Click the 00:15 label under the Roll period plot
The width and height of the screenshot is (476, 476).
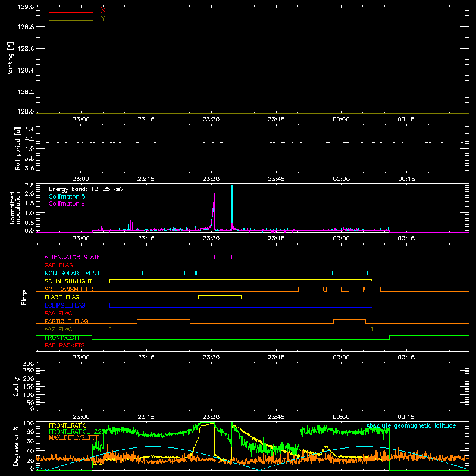[406, 179]
